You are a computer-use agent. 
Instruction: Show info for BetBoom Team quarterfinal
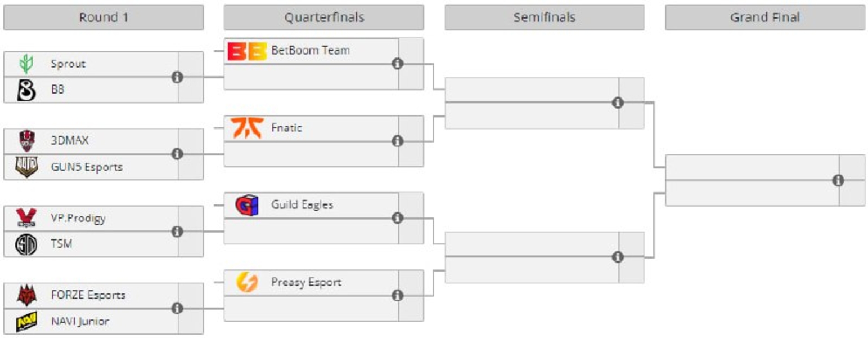(398, 64)
